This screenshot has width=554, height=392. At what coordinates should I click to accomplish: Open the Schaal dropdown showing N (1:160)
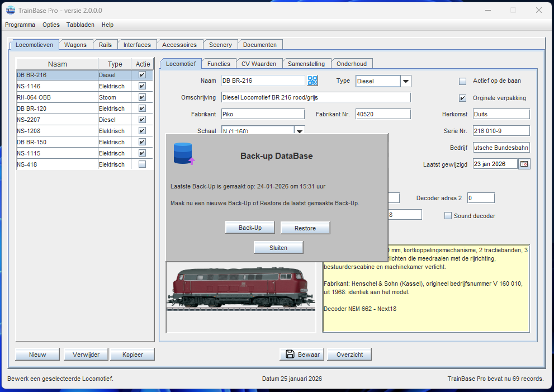tap(300, 130)
